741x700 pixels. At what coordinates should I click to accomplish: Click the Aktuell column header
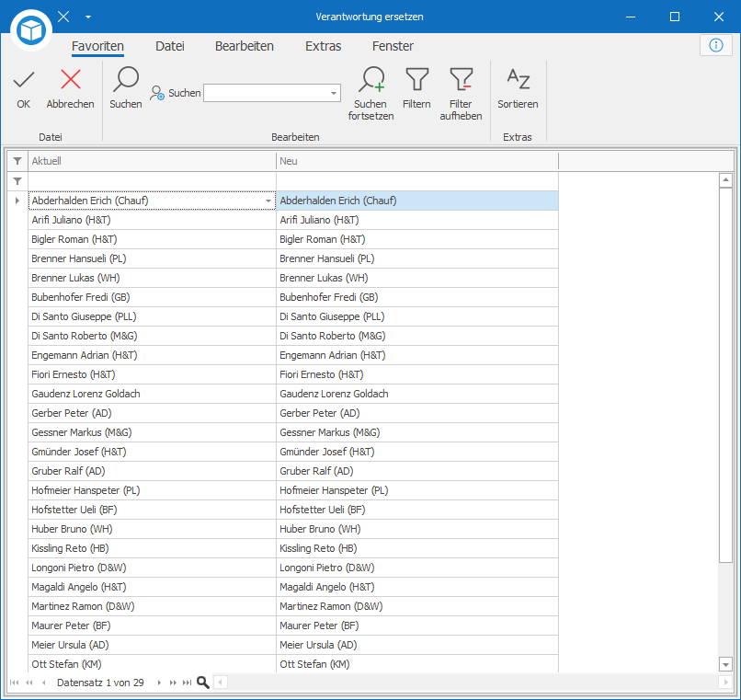pos(153,161)
